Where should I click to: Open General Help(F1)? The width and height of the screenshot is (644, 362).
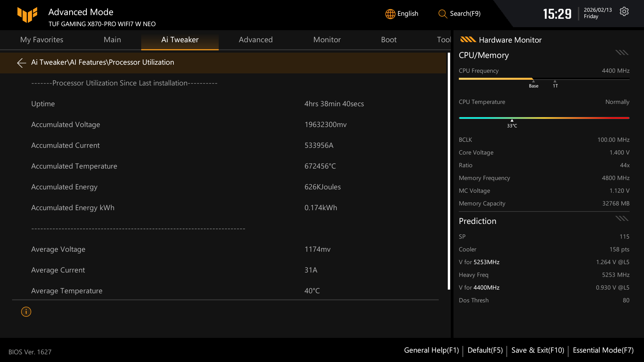[x=431, y=350]
